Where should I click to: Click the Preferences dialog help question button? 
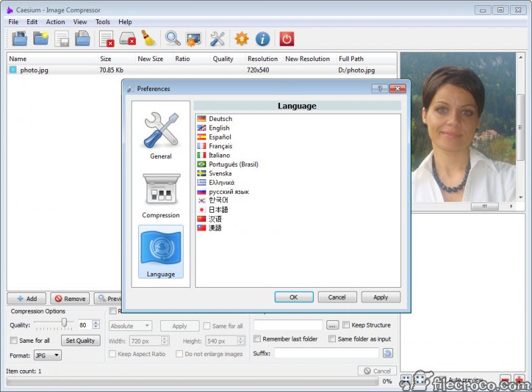[380, 88]
